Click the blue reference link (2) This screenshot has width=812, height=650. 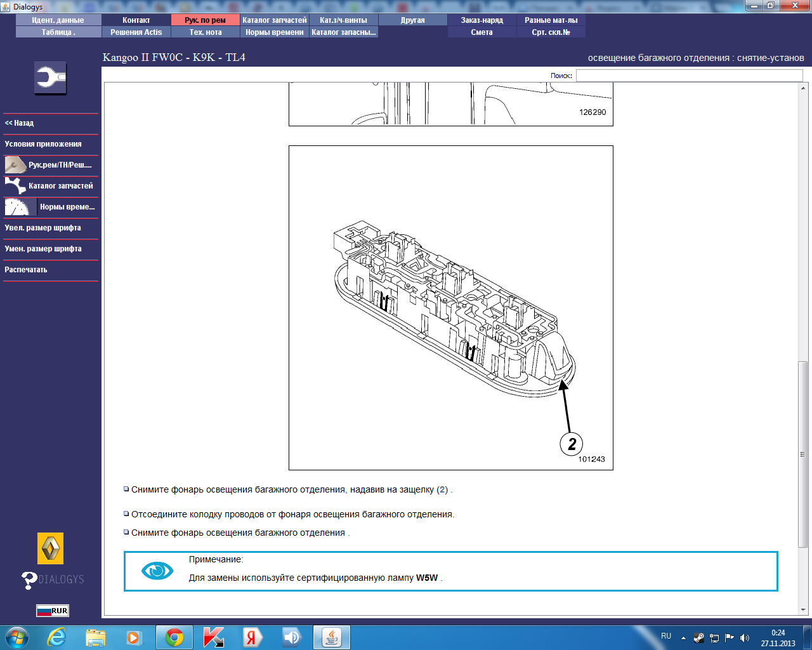(x=442, y=490)
